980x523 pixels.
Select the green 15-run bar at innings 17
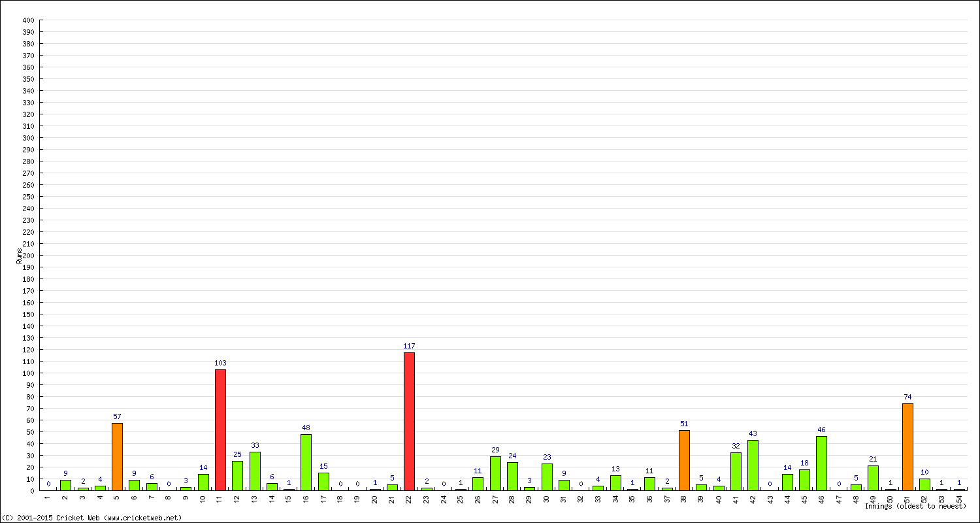(x=323, y=481)
